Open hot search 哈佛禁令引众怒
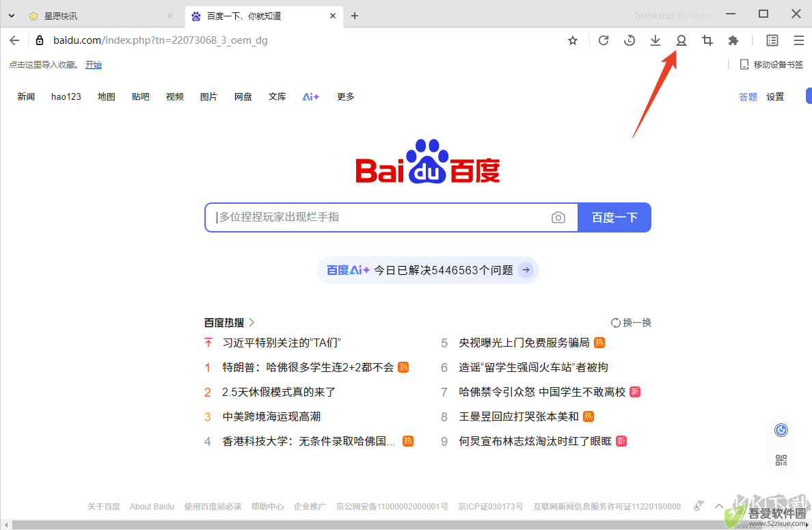The image size is (812, 530). [x=542, y=392]
